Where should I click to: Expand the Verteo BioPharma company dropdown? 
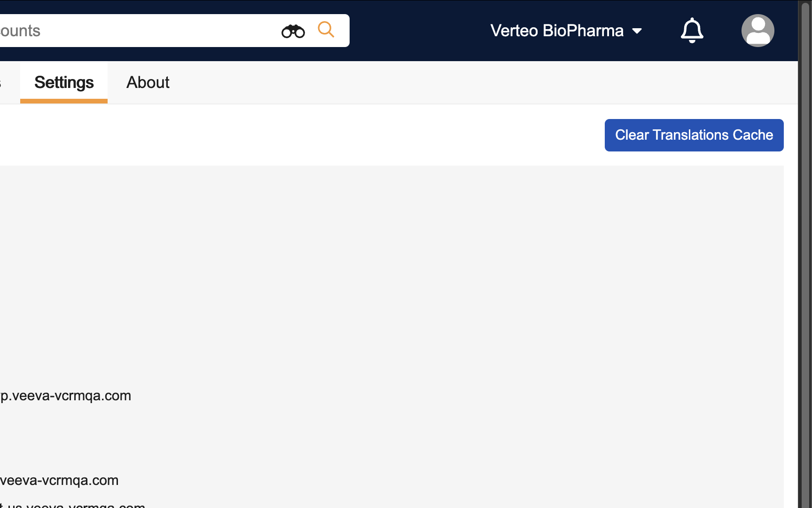pyautogui.click(x=557, y=31)
